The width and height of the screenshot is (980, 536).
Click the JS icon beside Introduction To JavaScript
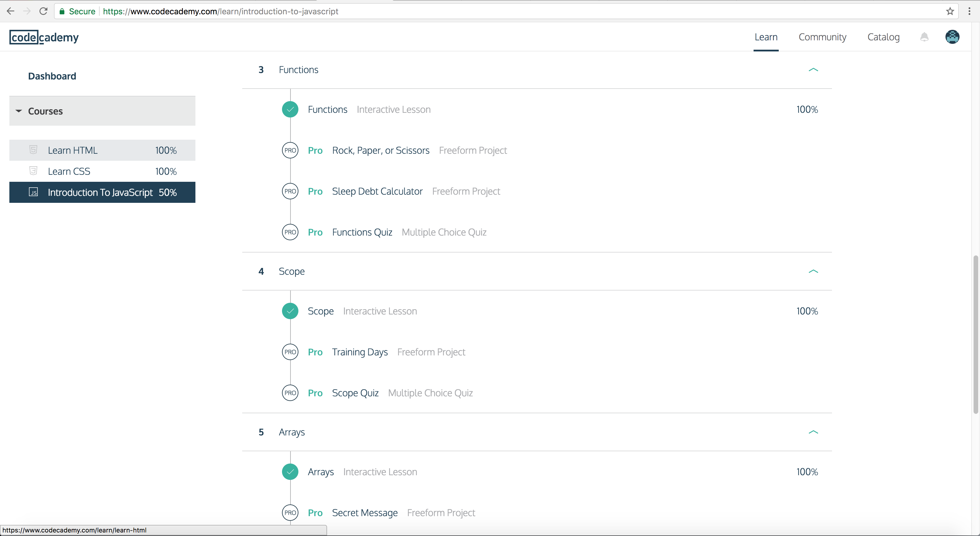(33, 192)
